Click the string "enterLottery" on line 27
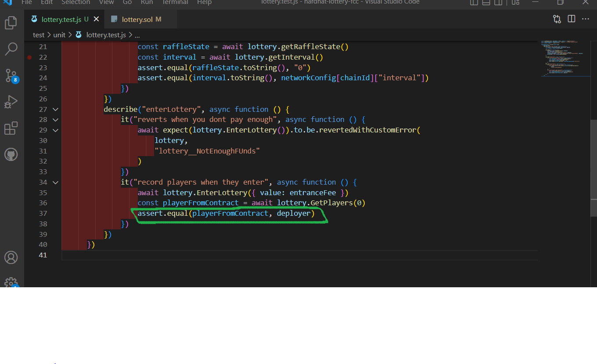Viewport: 597px width, 364px height. pos(171,109)
